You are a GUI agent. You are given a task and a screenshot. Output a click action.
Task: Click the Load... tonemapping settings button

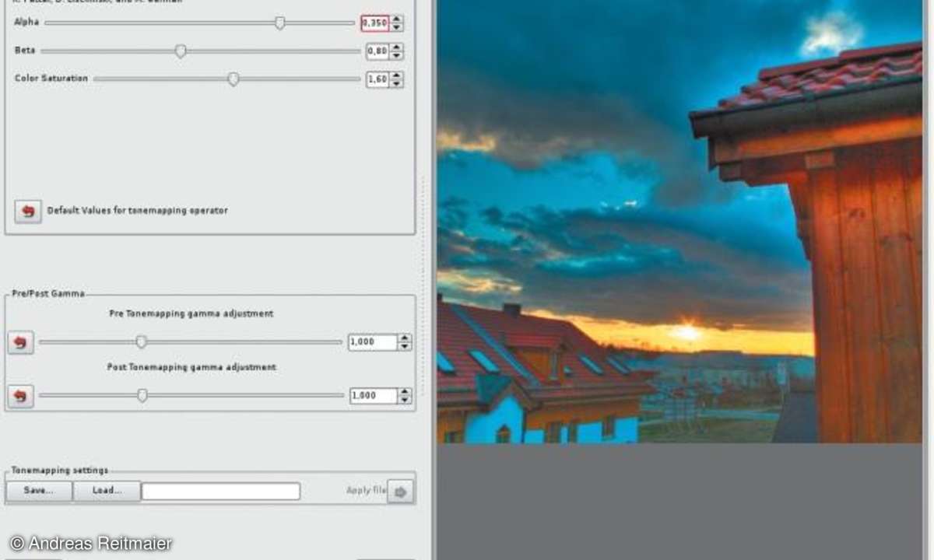(107, 491)
